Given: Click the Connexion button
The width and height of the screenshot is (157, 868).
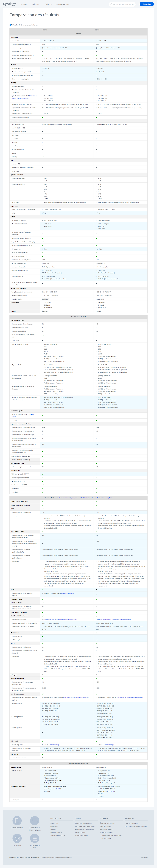Looking at the screenshot, I should coord(147,4).
